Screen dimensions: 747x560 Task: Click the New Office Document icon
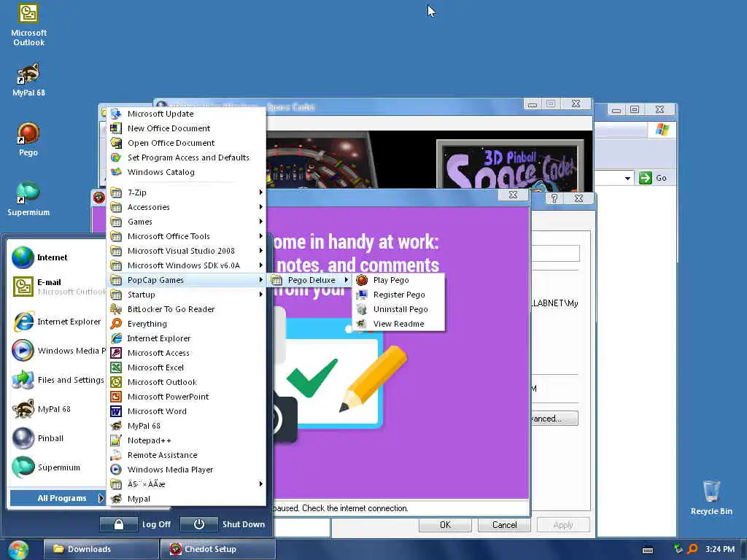coord(116,128)
